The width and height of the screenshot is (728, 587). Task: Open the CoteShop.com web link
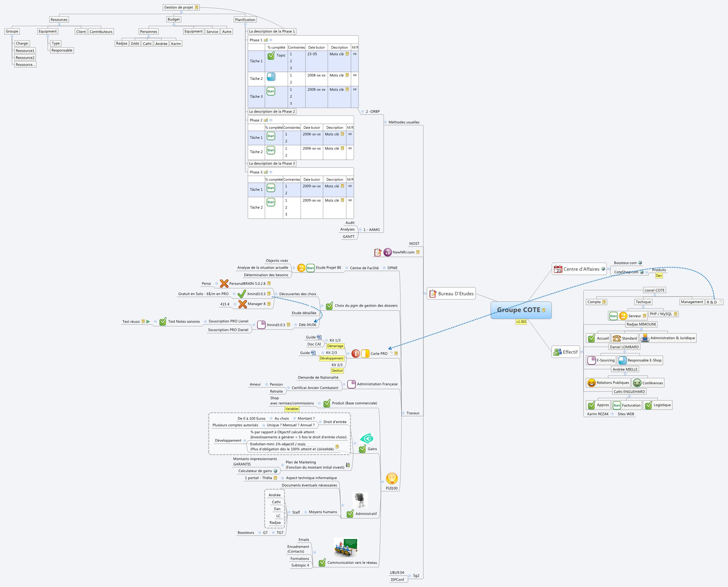tap(642, 272)
